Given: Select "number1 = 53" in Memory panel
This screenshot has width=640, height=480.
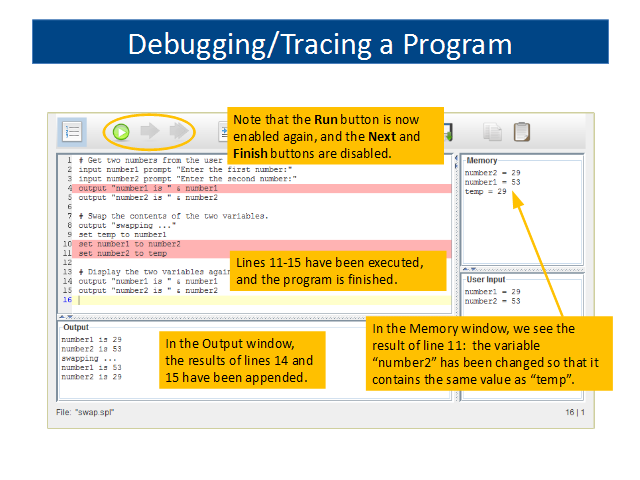Looking at the screenshot, I should (x=492, y=182).
